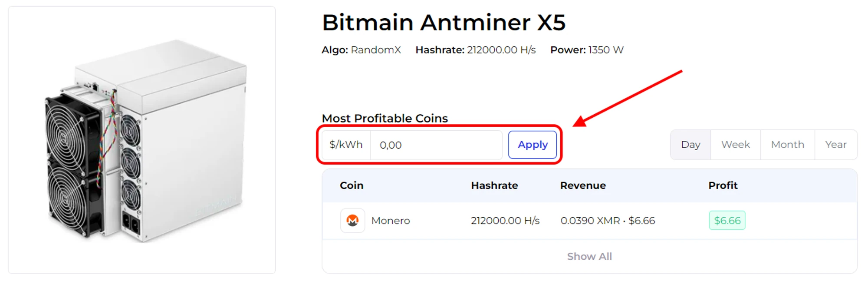Click the Antminer X5 product image
The image size is (868, 281).
(x=142, y=140)
